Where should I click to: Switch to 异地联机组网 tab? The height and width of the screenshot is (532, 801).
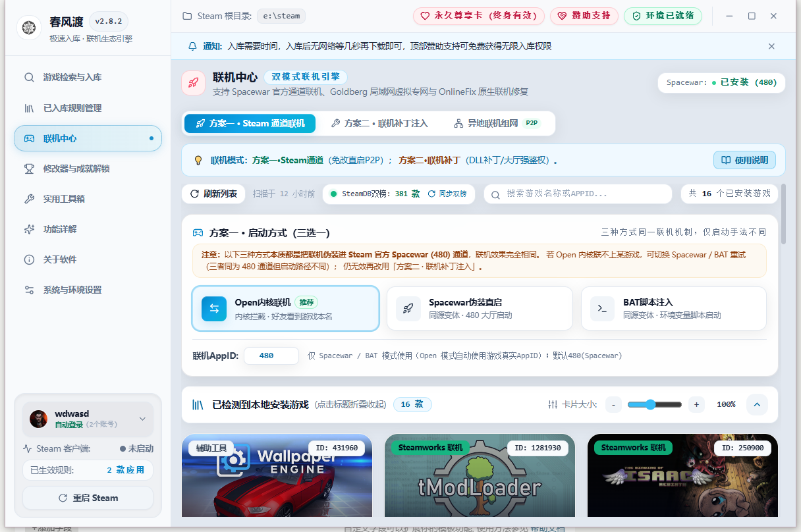[x=497, y=123]
